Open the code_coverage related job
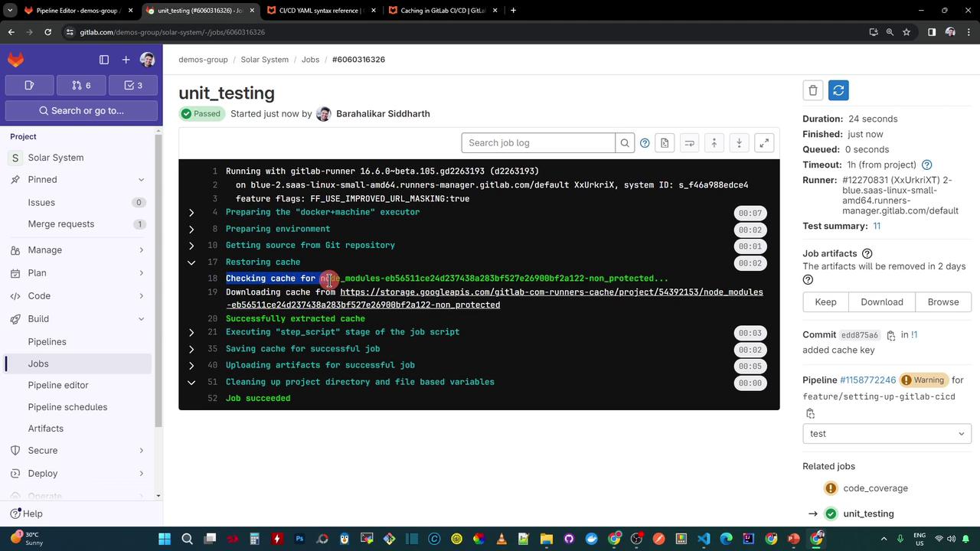980x551 pixels. point(875,488)
